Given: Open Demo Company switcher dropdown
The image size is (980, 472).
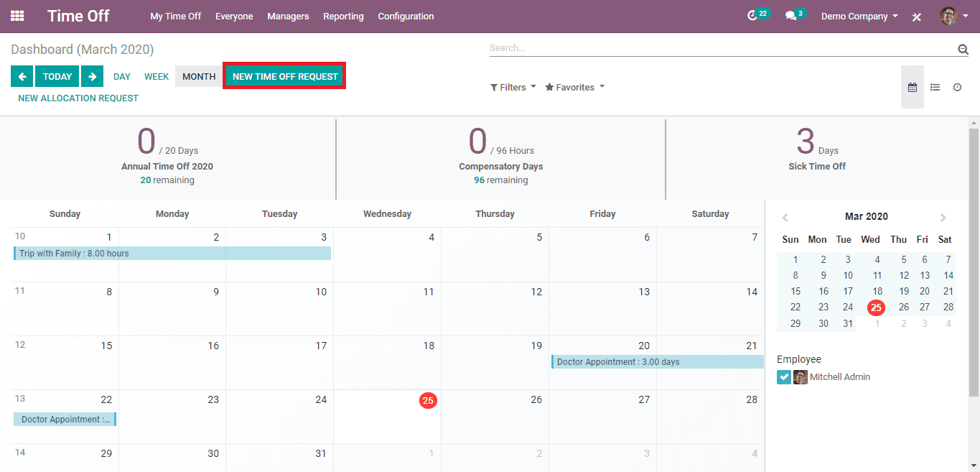Looking at the screenshot, I should pyautogui.click(x=859, y=16).
